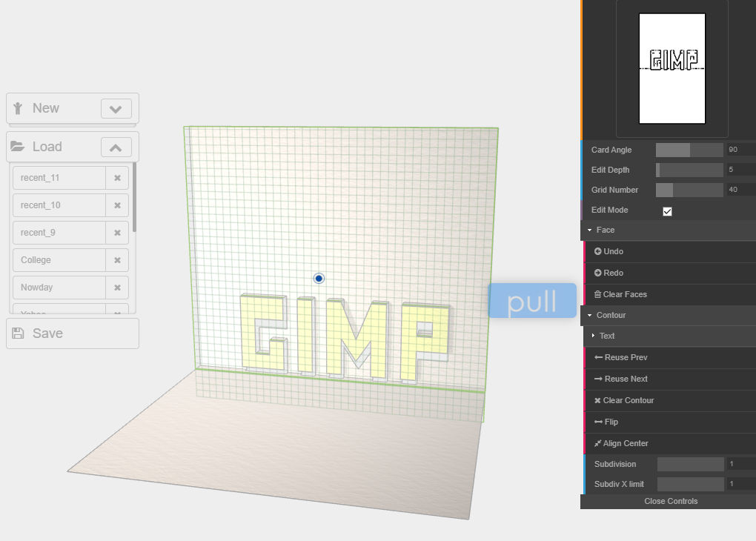Click the Clear Faces trash icon
Image resolution: width=756 pixels, height=541 pixels.
pos(598,294)
